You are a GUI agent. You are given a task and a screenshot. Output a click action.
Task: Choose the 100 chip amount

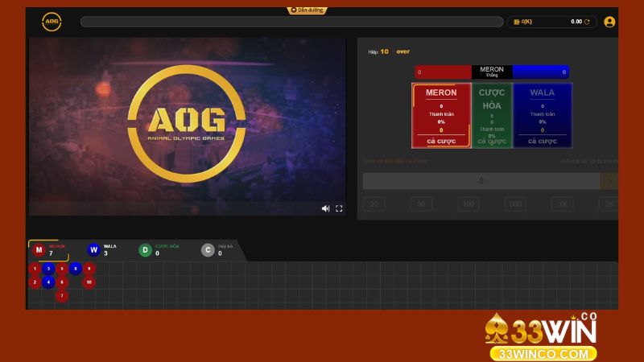coord(469,204)
